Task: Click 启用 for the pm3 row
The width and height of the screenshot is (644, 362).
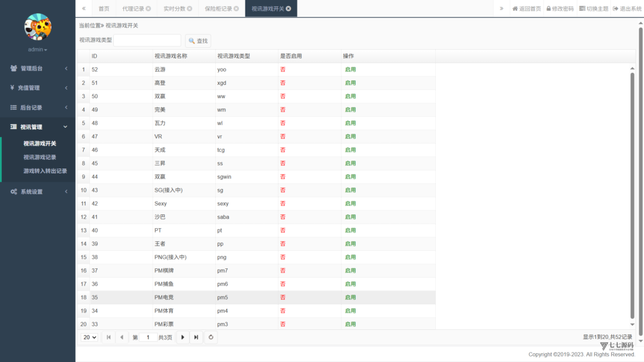Action: click(350, 324)
